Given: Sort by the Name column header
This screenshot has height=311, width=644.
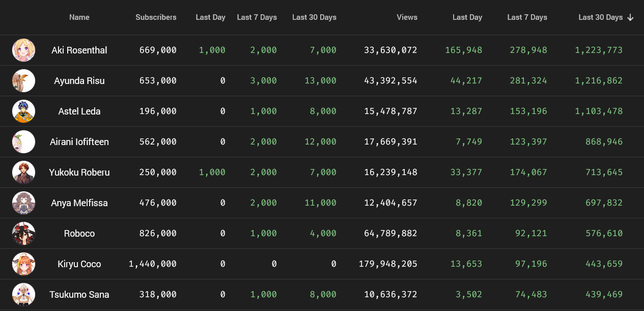Looking at the screenshot, I should tap(79, 17).
